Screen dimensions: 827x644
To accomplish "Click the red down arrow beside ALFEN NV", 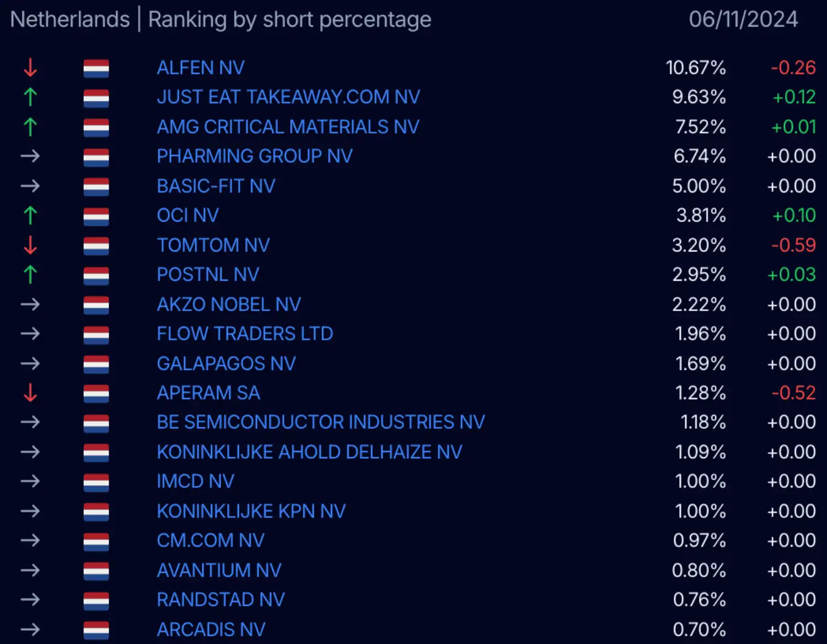I will point(30,68).
